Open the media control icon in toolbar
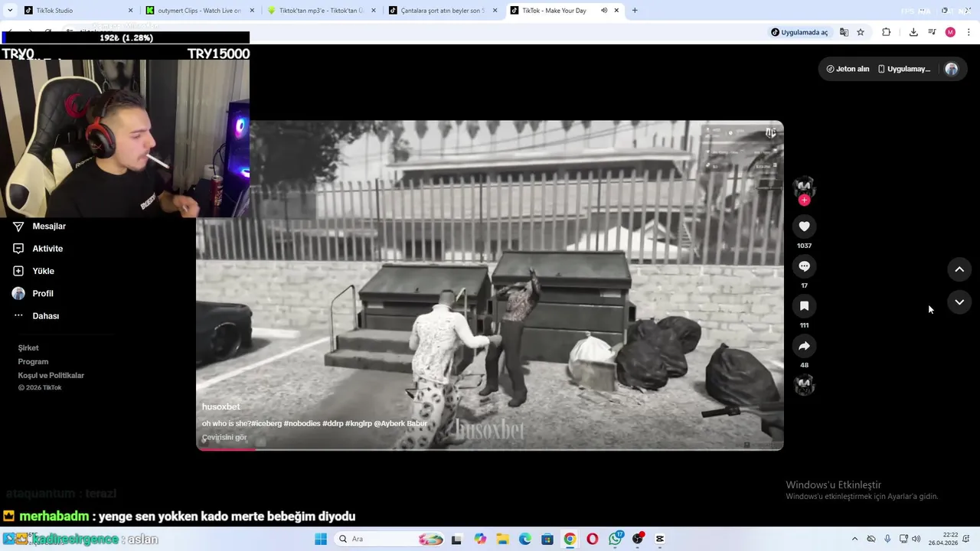Viewport: 980px width, 551px height. [932, 32]
